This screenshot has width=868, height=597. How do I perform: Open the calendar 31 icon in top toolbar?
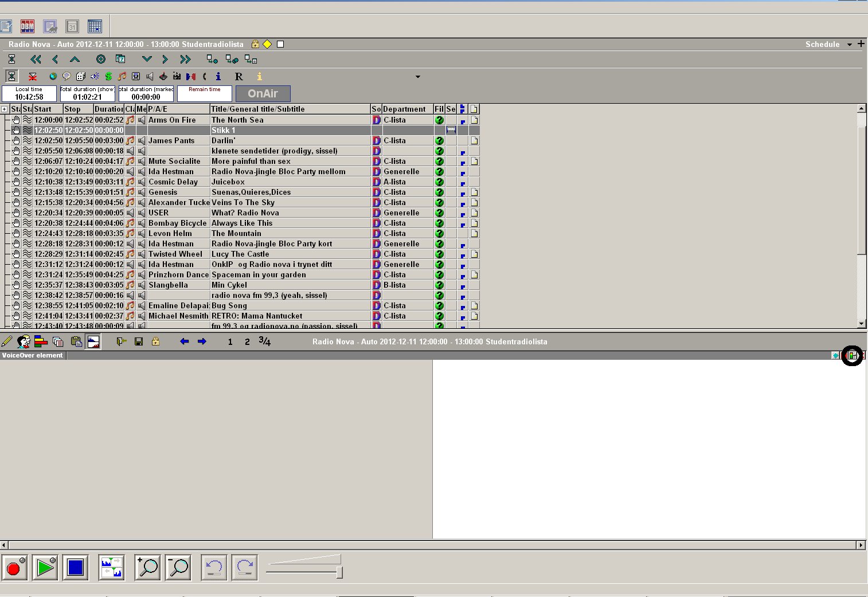coord(72,26)
